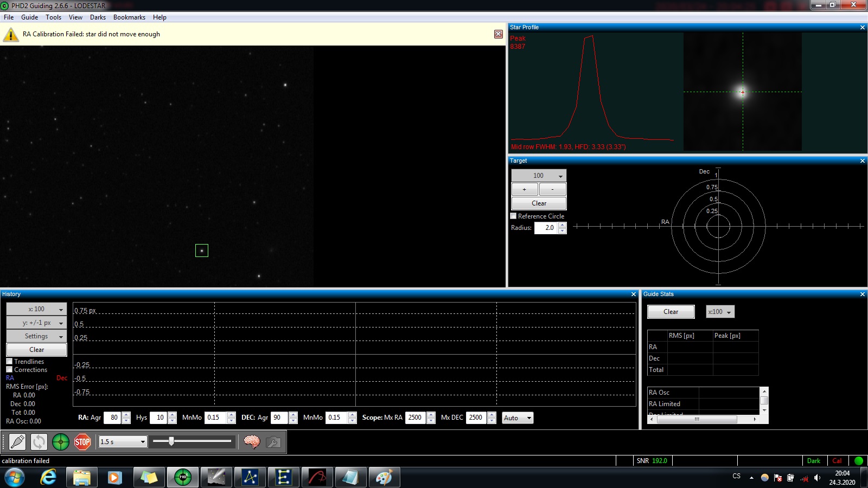Open the exposure time 1.5 s dropdown
Screen dimensions: 868x488
123,442
